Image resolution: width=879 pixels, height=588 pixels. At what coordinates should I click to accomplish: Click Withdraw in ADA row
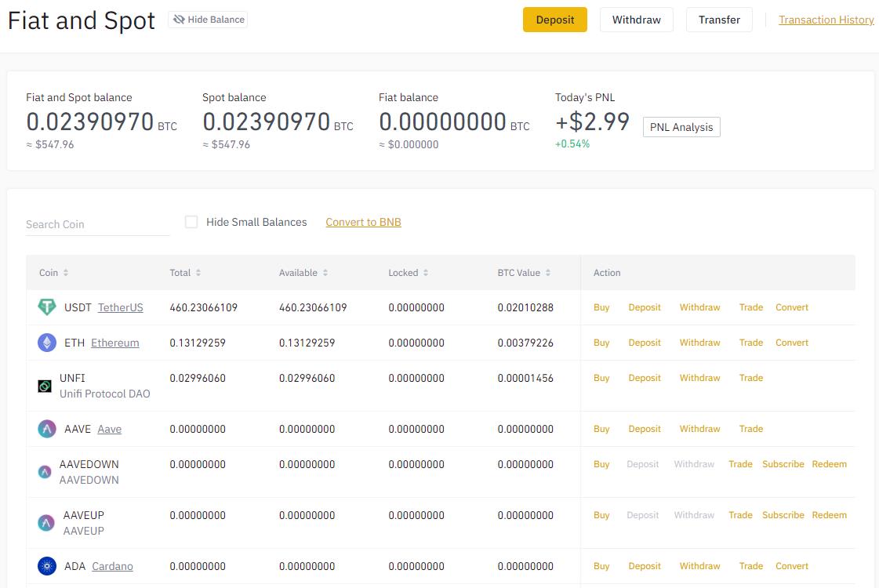[699, 566]
